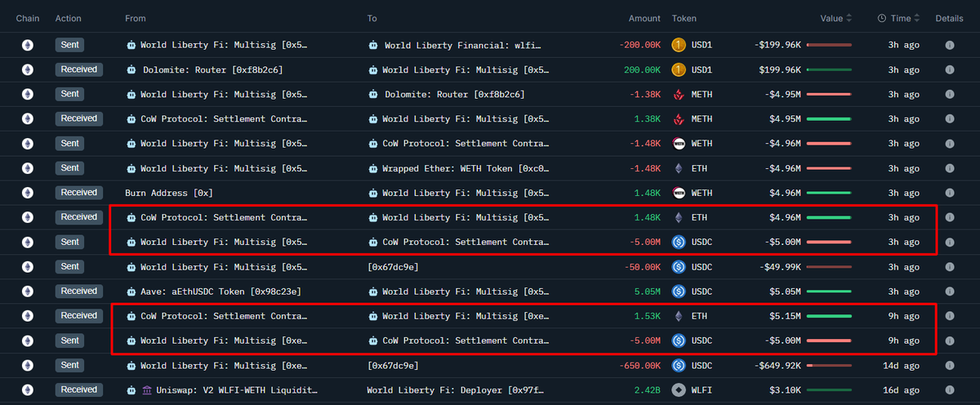This screenshot has height=405, width=980.
Task: Click Ethereum chain icon in 5.05M USDC row
Action: click(28, 292)
